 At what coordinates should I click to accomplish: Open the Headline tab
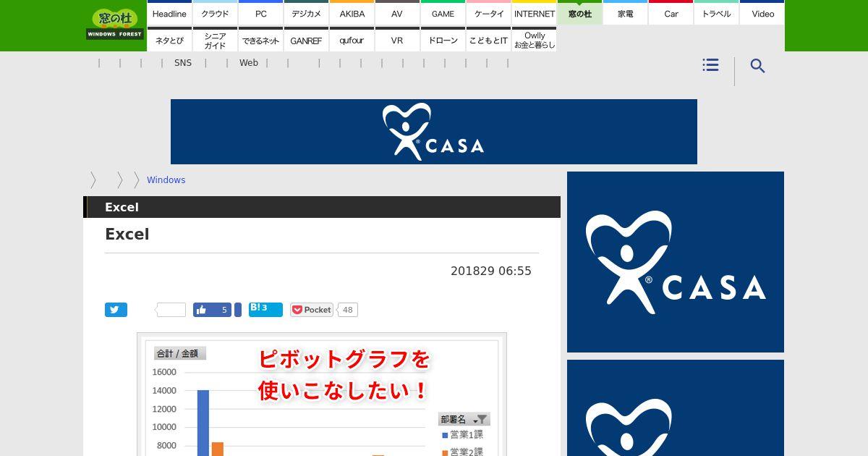pyautogui.click(x=169, y=12)
